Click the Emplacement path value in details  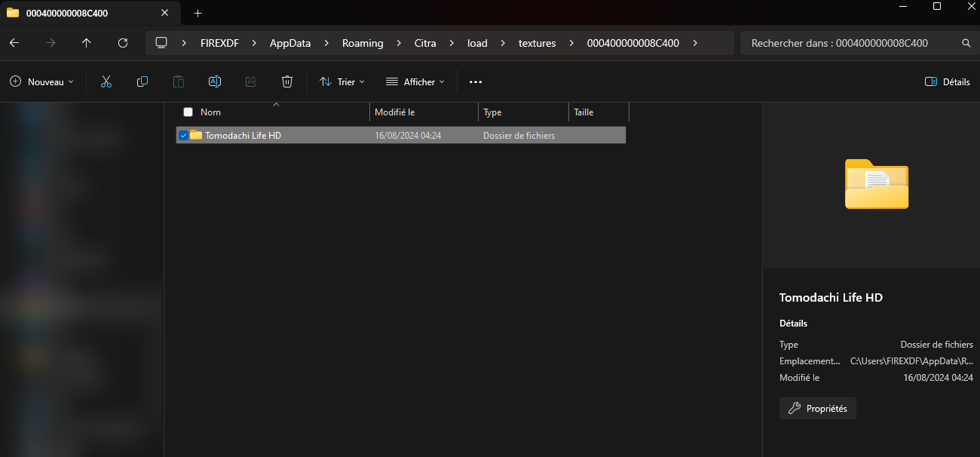pyautogui.click(x=911, y=361)
